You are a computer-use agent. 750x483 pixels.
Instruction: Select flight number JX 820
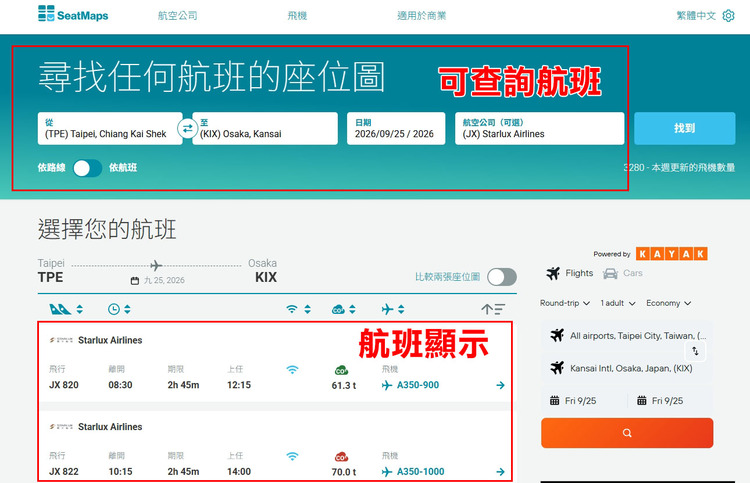(x=64, y=385)
